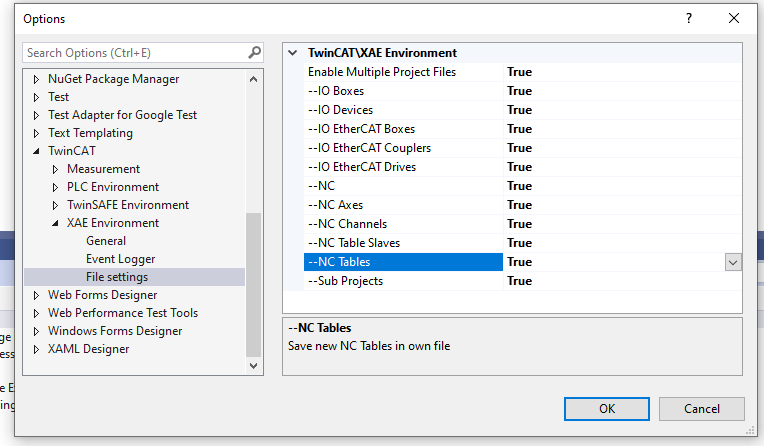This screenshot has width=764, height=446.
Task: Focus the Search Options input field
Action: coord(142,53)
